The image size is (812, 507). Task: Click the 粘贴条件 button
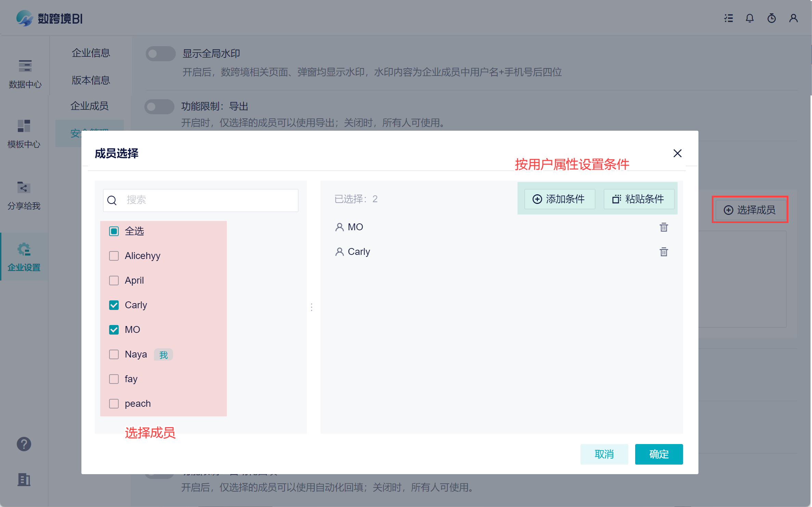coord(639,199)
